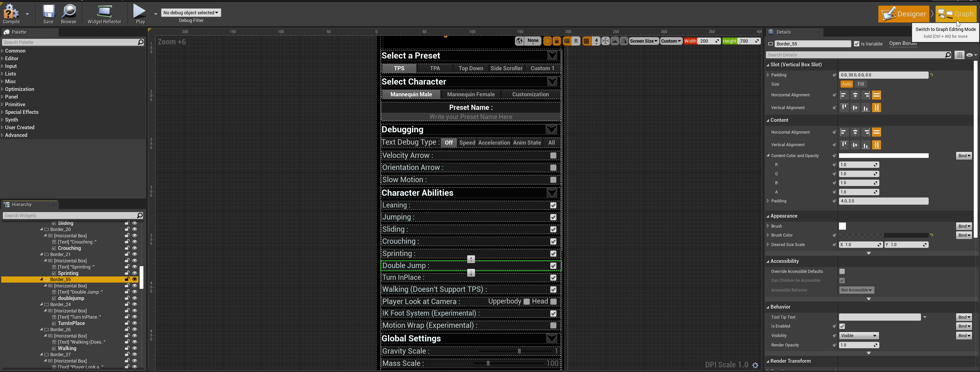Click zoom to fit icon in designer toolbar

[605, 41]
